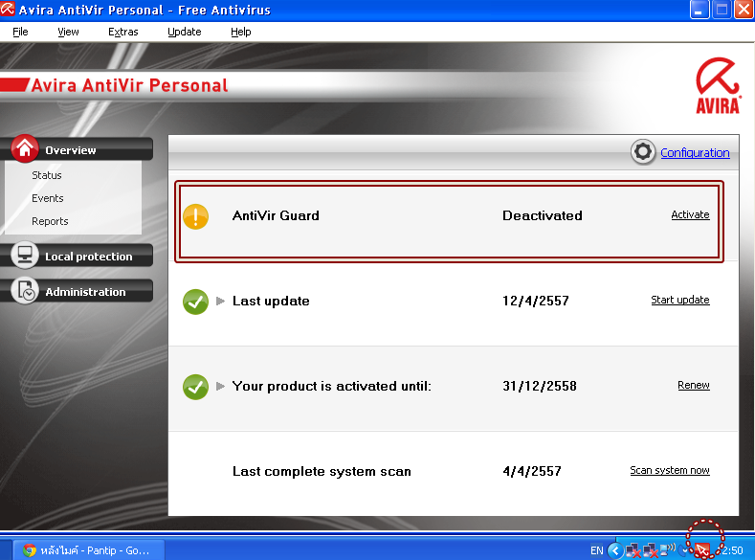Open Reports under Overview
Screen dimensions: 755x560
(50, 221)
